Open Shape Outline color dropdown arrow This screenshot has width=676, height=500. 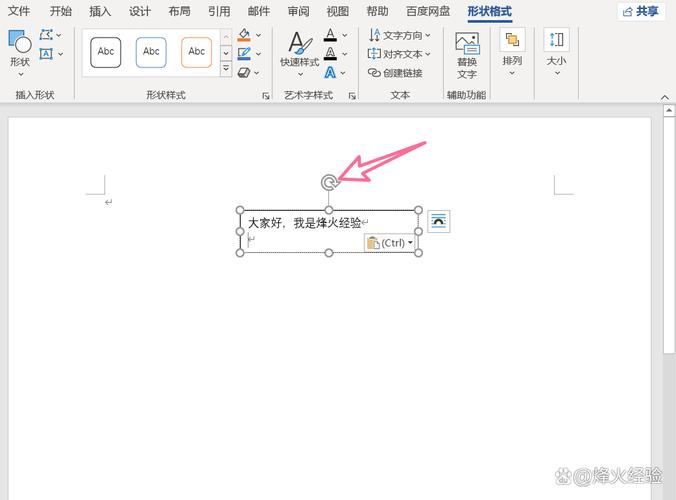point(259,54)
